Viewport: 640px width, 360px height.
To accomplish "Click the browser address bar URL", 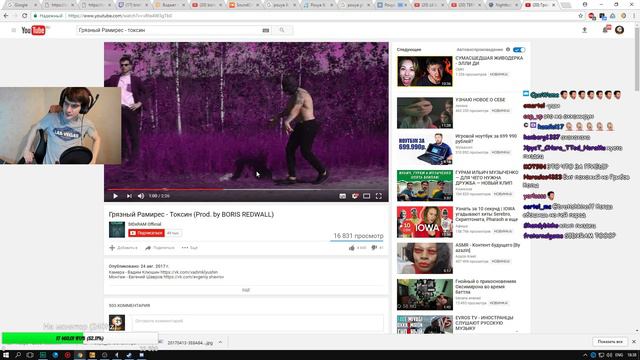I will click(120, 16).
